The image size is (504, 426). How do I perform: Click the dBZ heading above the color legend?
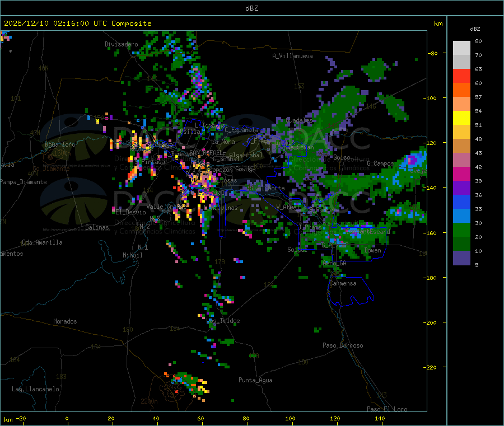point(475,29)
